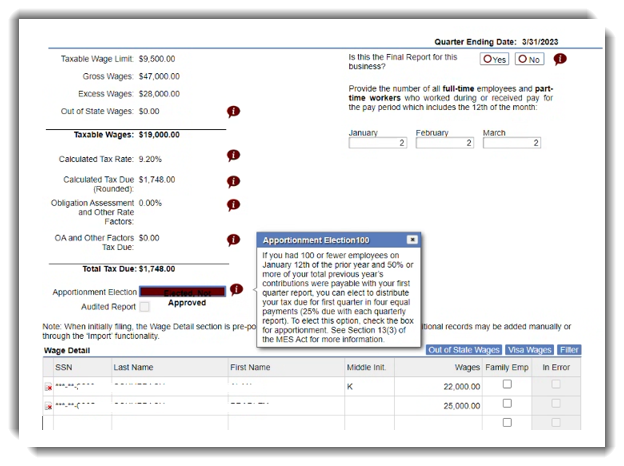Check Family Emp for 22,000.00 row

(507, 384)
